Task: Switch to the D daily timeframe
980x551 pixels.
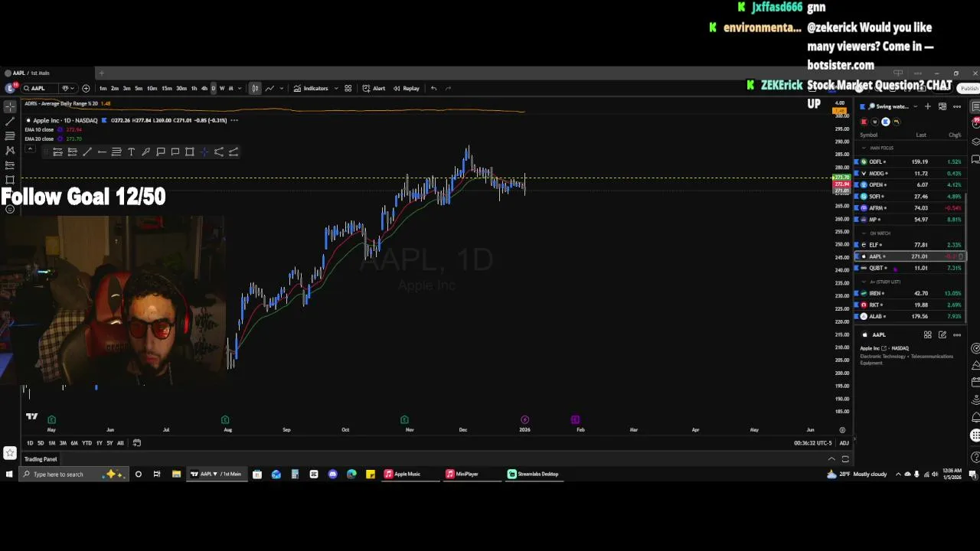Action: pos(213,88)
